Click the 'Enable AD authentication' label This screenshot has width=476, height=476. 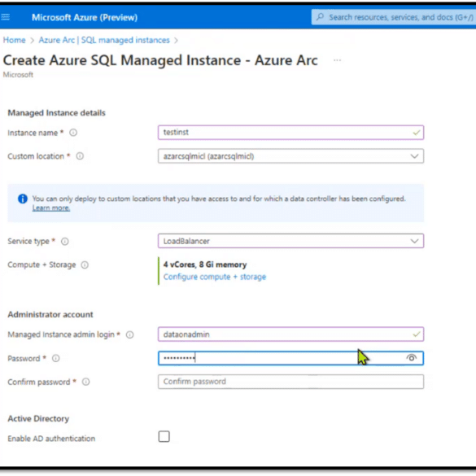click(x=51, y=439)
